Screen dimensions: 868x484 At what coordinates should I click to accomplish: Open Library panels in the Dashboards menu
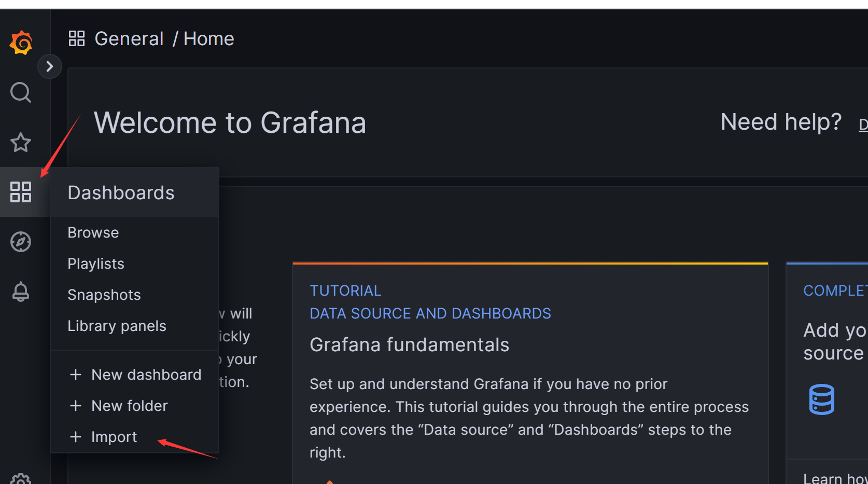pyautogui.click(x=117, y=326)
